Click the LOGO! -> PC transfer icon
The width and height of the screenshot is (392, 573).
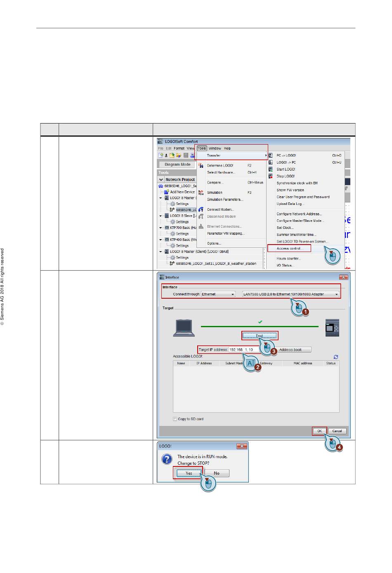click(x=271, y=162)
